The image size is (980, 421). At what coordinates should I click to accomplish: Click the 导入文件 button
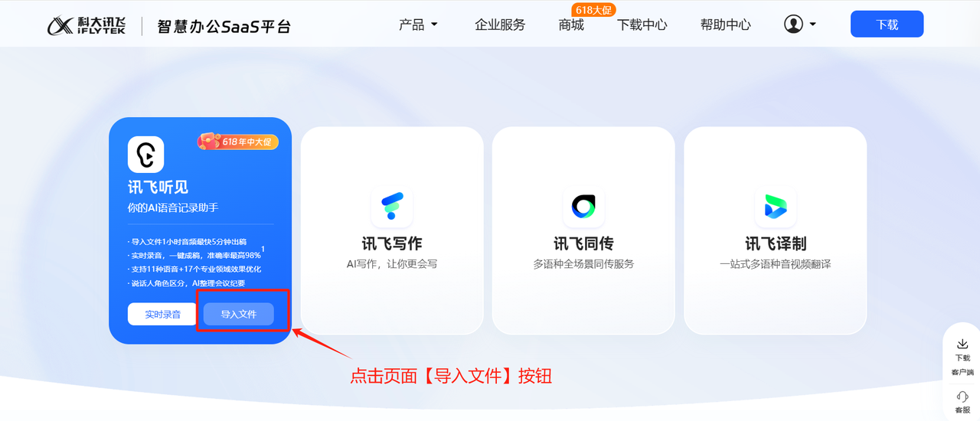pyautogui.click(x=239, y=314)
